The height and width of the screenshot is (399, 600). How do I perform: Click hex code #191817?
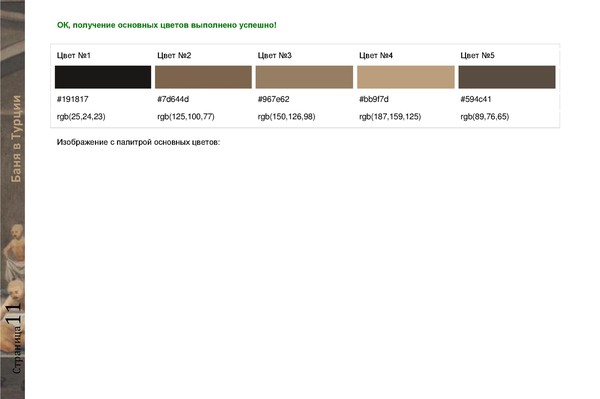point(73,99)
